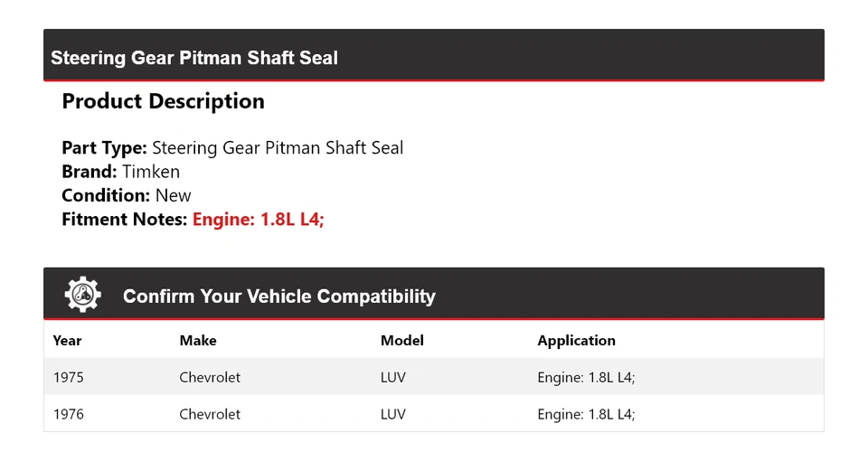Click LUV model in the 1975 row
Viewport: 868px width, 461px height.
(x=393, y=377)
